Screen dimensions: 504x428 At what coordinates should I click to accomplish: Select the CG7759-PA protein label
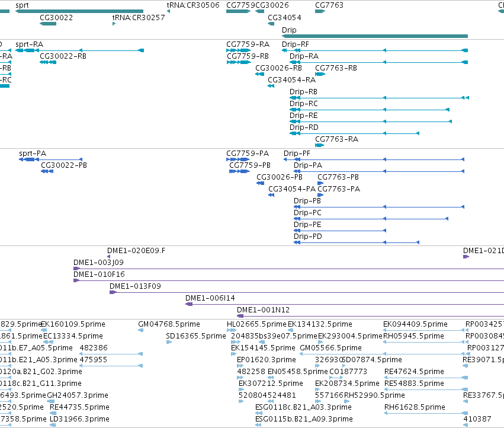pyautogui.click(x=248, y=153)
